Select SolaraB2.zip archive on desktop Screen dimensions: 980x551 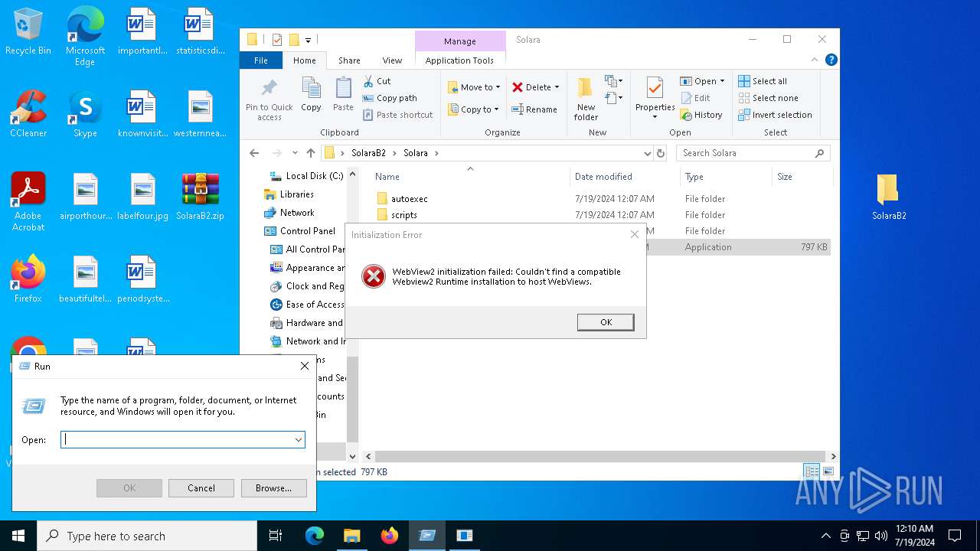[200, 197]
